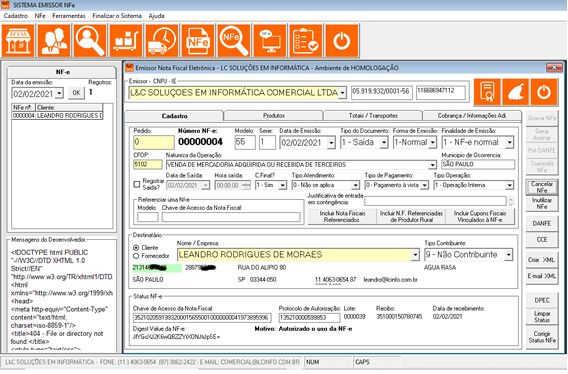Image resolution: width=568 pixels, height=374 pixels.
Task: Click the DPEC button
Action: (542, 300)
